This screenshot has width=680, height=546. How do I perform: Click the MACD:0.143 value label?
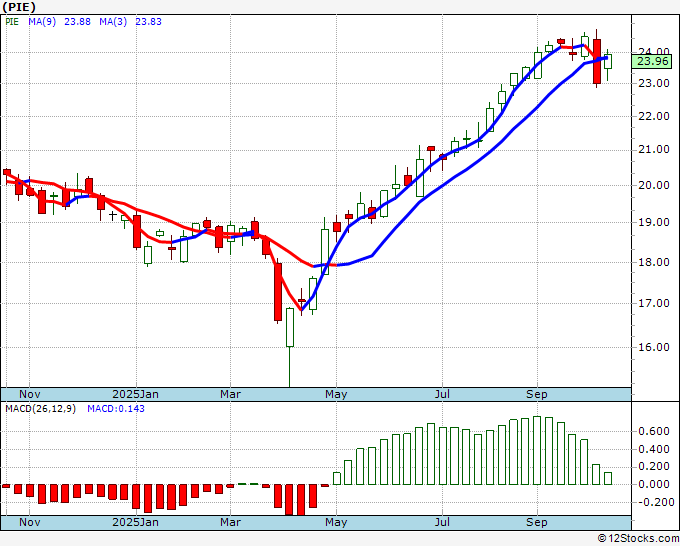pyautogui.click(x=116, y=409)
